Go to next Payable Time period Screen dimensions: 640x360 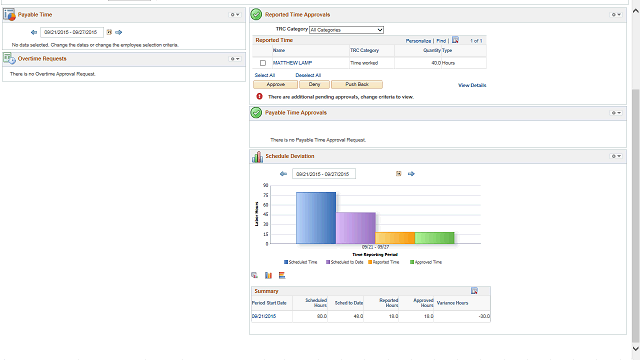point(119,32)
